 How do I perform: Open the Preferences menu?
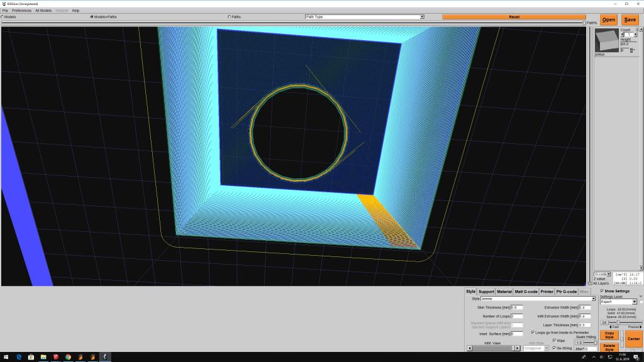pos(21,11)
